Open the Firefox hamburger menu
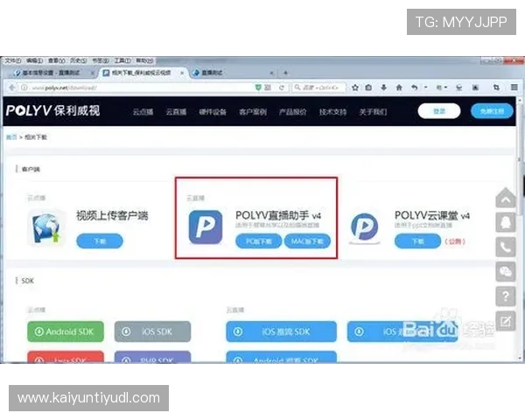 514,87
